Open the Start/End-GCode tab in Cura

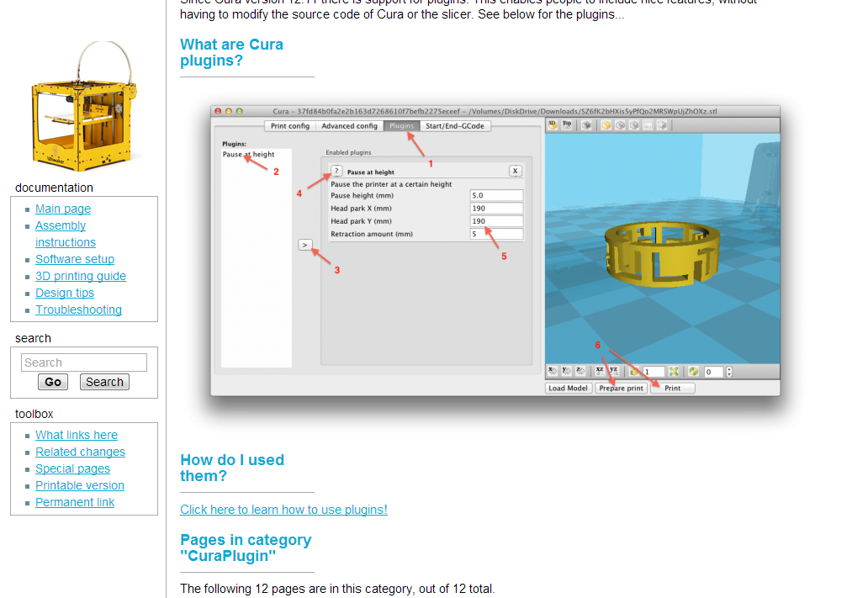click(x=455, y=126)
